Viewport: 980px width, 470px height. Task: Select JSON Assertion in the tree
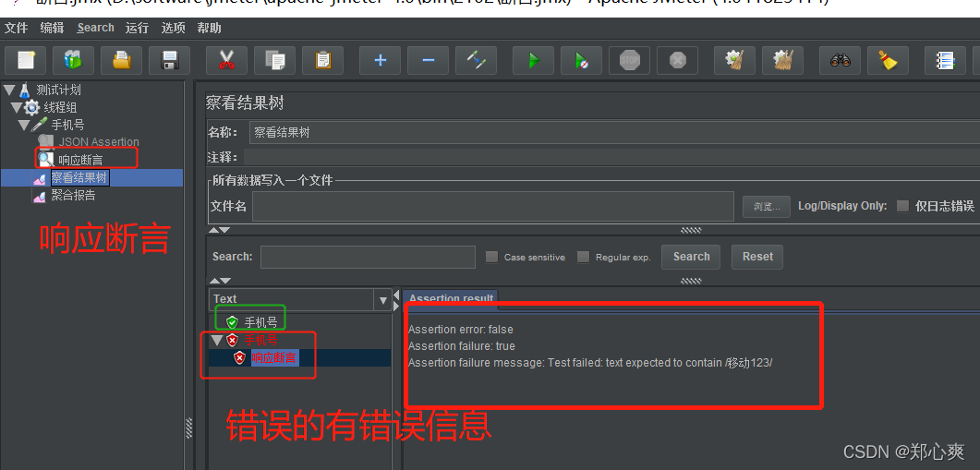pyautogui.click(x=99, y=142)
